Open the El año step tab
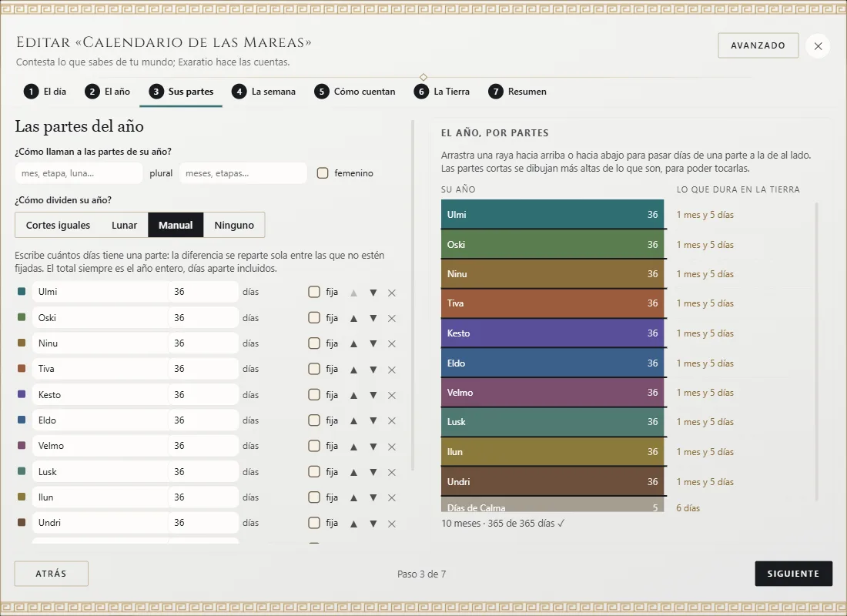This screenshot has height=616, width=847. pyautogui.click(x=108, y=92)
